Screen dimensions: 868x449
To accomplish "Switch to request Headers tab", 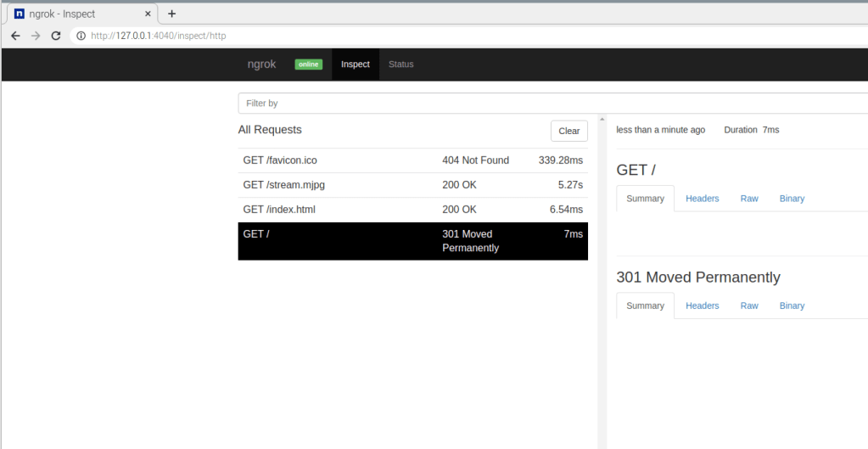I will (702, 199).
